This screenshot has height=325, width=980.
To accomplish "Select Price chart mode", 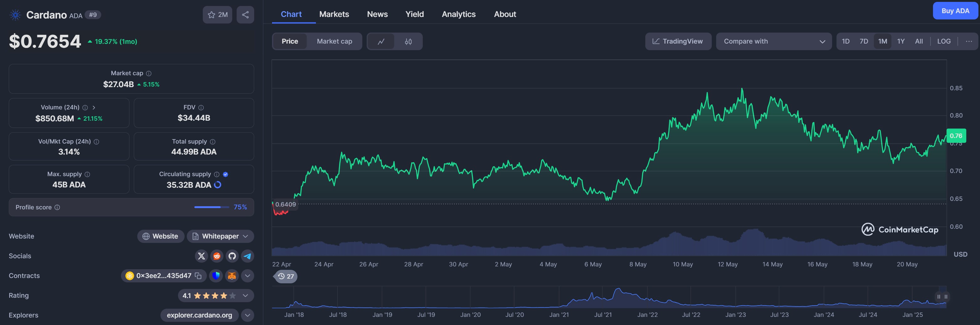I will pos(290,41).
